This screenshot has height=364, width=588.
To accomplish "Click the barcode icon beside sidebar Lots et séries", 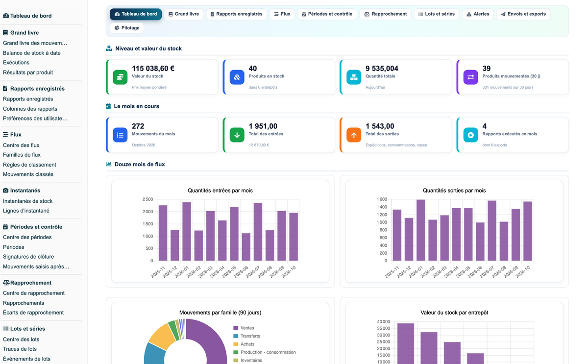I will 5,329.
